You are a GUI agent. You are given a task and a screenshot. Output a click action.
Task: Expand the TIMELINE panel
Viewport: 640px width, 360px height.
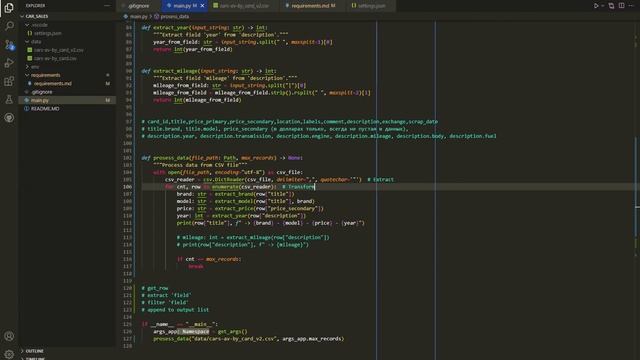coord(35,358)
